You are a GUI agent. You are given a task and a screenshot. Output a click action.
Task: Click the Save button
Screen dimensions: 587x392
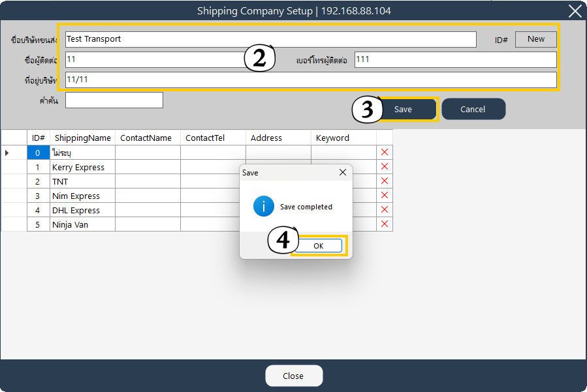403,110
